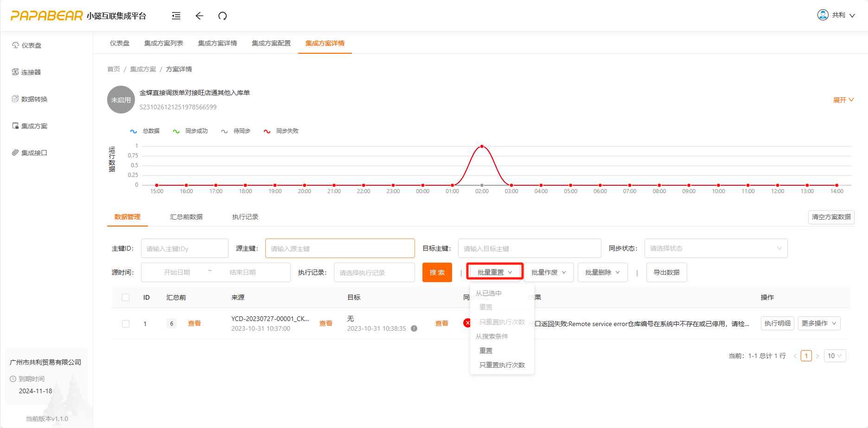Switch to the 执行记录 tab
This screenshot has height=428, width=868.
coord(245,217)
